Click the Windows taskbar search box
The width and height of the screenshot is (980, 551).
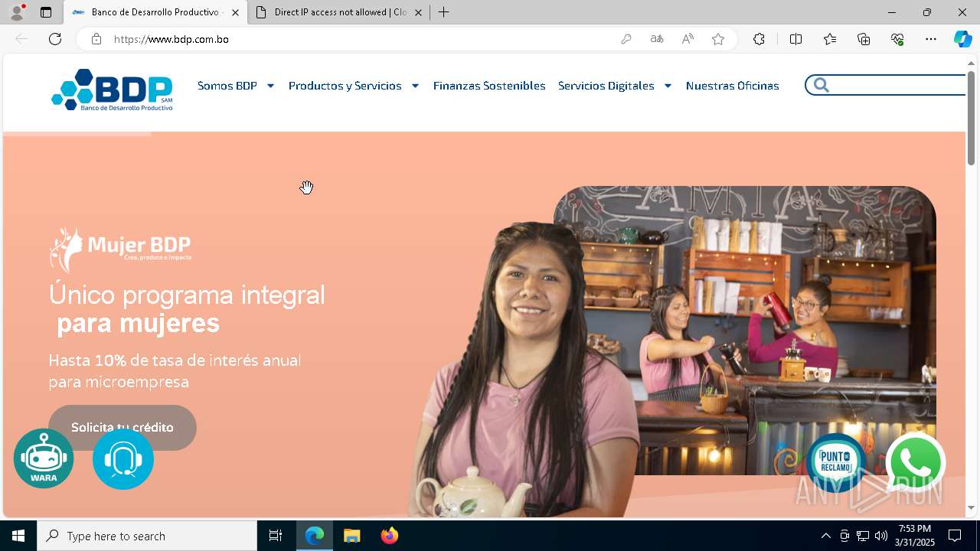147,536
